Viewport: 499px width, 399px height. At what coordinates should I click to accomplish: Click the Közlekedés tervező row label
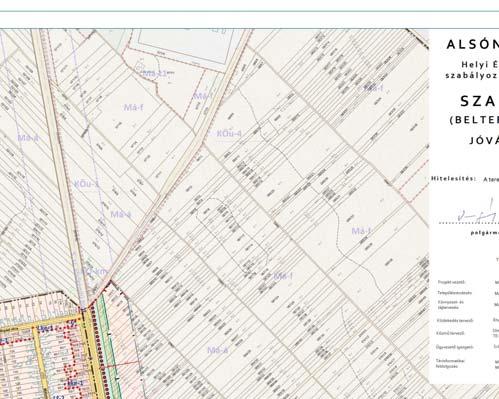[455, 321]
